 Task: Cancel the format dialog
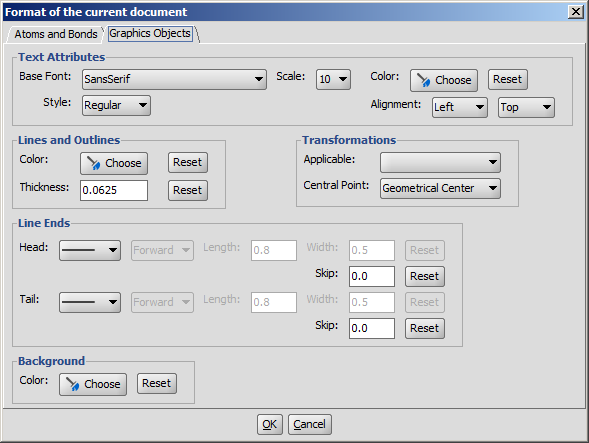(x=310, y=425)
